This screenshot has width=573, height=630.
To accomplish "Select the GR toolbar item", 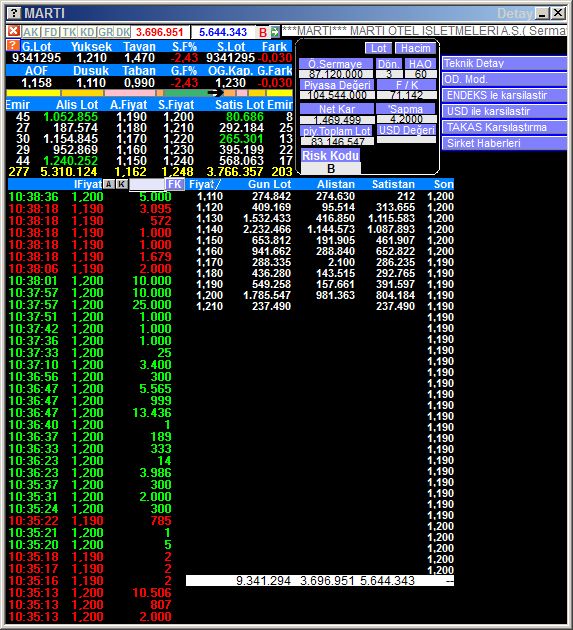I will tap(105, 32).
